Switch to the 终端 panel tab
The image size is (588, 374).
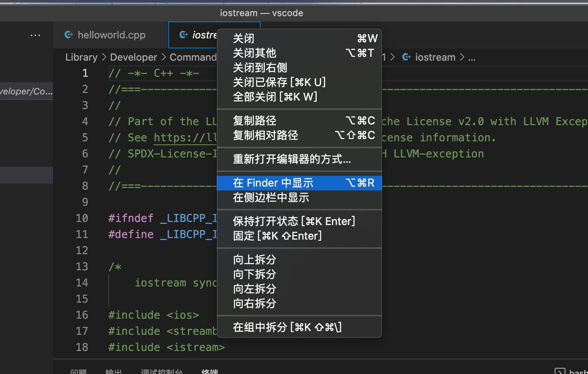point(209,371)
